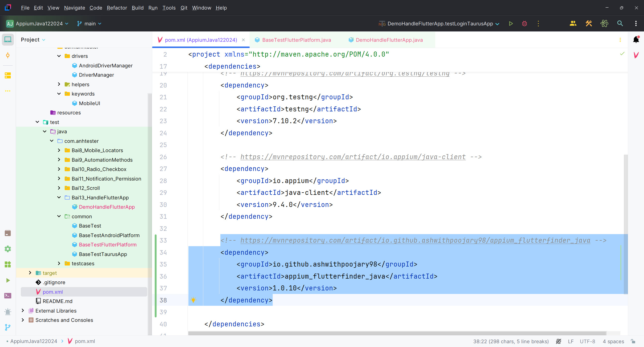Open the appium_flutterfinder_java mvnrepository link
Viewport: 644px width, 347px height.
pos(415,240)
